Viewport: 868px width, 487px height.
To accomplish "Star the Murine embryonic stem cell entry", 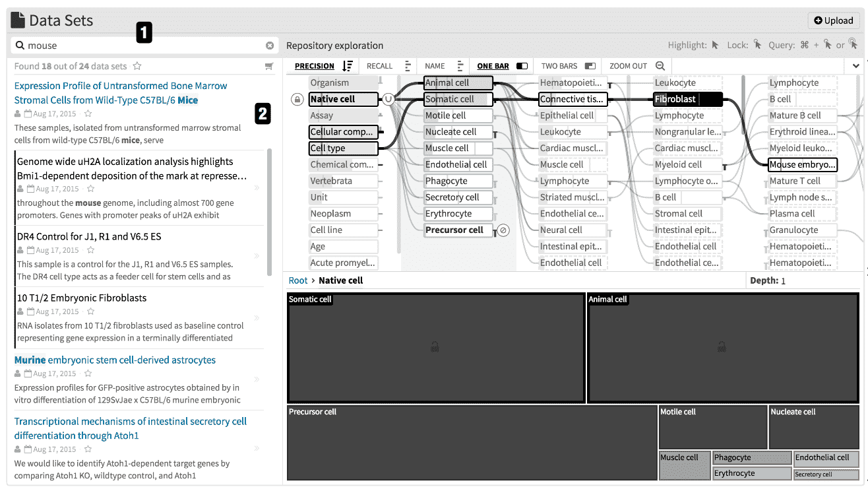I will point(90,373).
